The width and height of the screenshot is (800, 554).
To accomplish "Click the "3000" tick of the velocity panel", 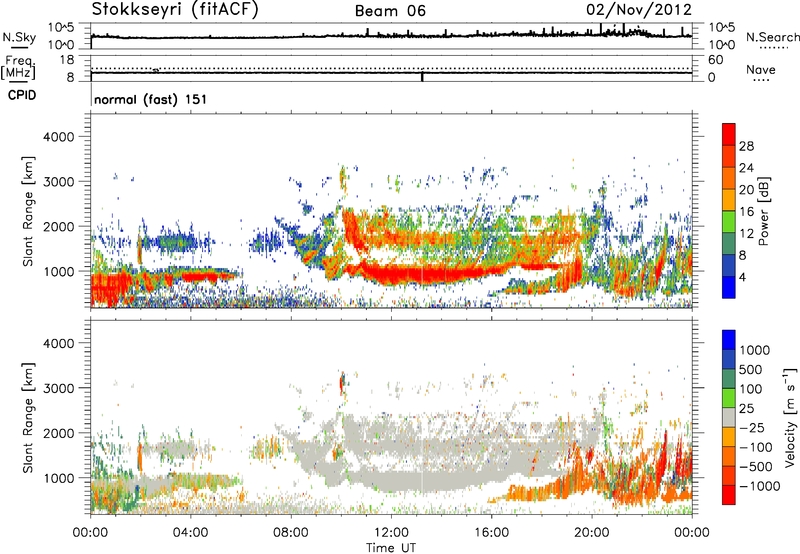I will tap(58, 388).
